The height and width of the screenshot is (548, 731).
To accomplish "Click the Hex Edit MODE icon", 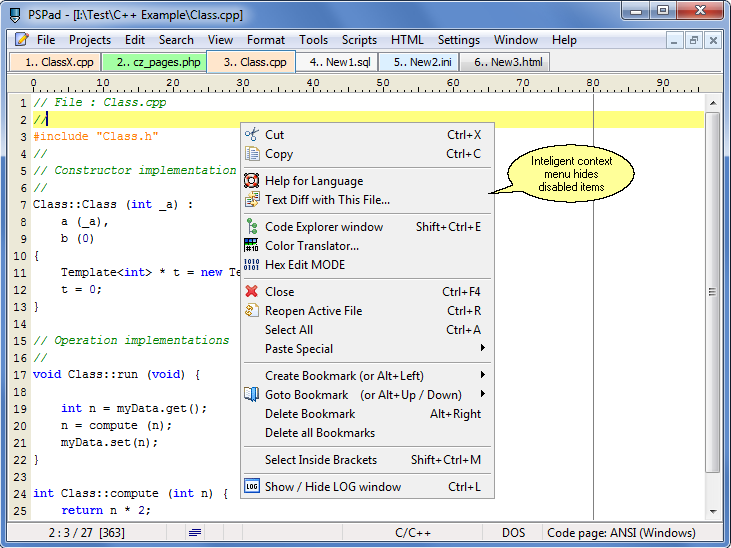I will point(252,265).
